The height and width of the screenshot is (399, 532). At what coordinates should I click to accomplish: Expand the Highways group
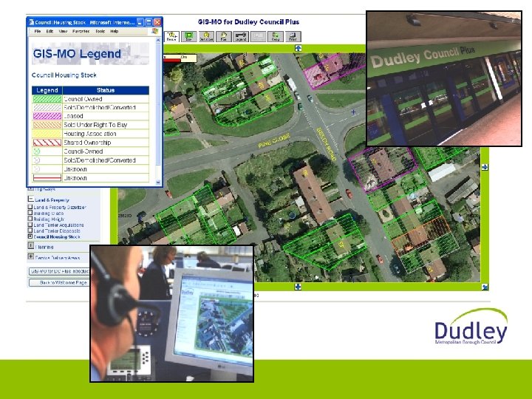pos(30,188)
